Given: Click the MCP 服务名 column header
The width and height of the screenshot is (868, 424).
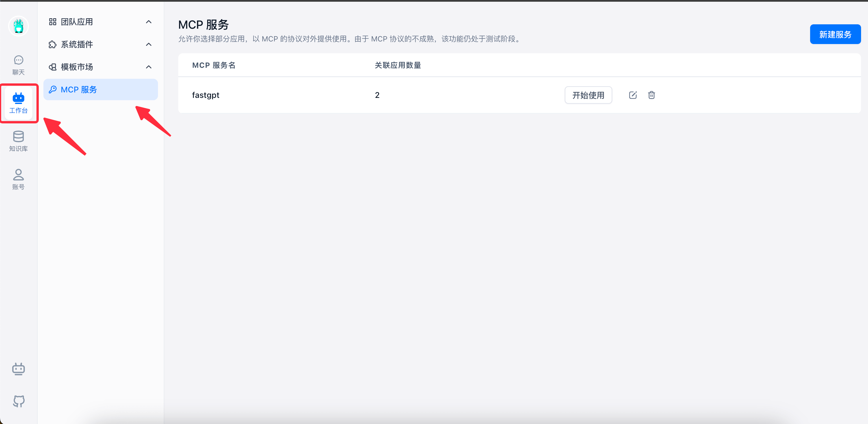Looking at the screenshot, I should pos(214,65).
